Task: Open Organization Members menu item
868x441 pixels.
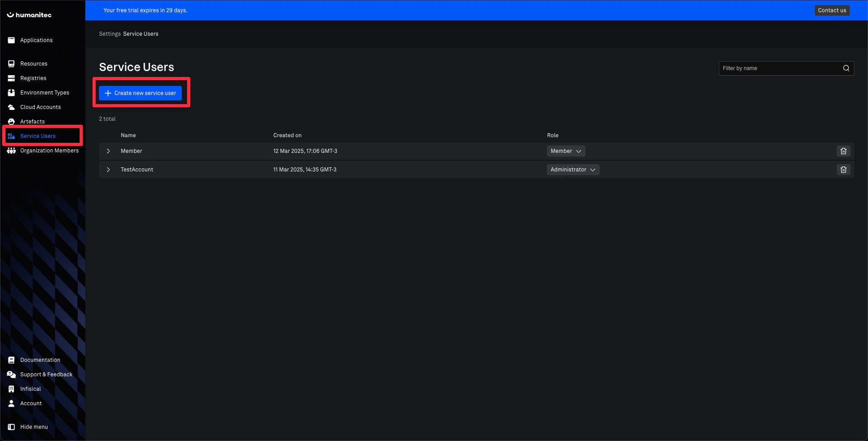Action: pos(49,151)
